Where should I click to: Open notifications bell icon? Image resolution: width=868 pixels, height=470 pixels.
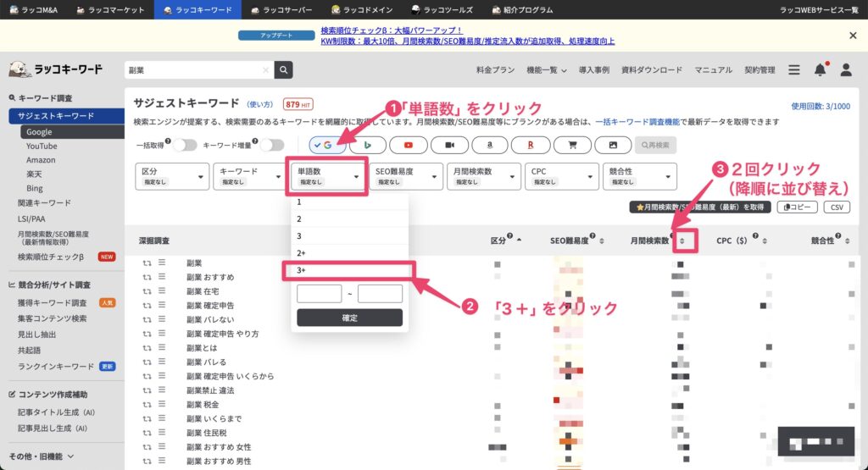click(820, 69)
